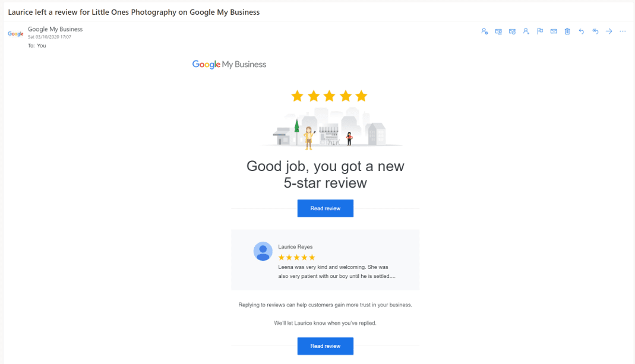This screenshot has height=364, width=635.
Task: Open the more actions ellipsis menu
Action: (x=623, y=31)
